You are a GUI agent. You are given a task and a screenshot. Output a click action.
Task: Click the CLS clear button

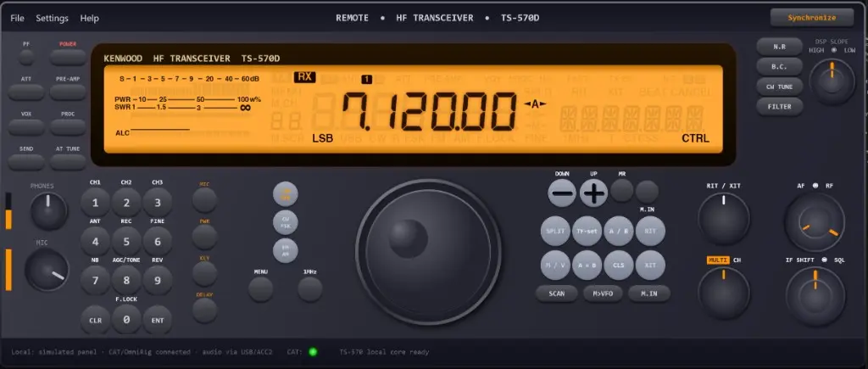coord(619,265)
